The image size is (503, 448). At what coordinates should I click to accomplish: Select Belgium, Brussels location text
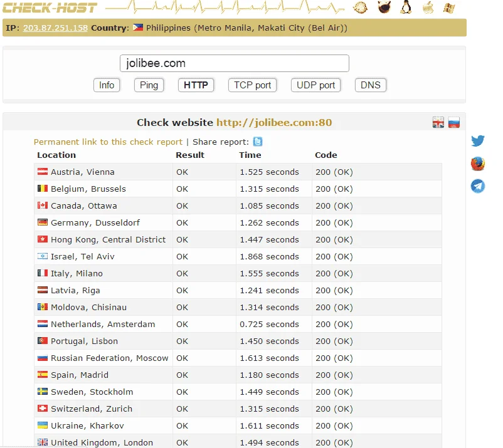[88, 189]
